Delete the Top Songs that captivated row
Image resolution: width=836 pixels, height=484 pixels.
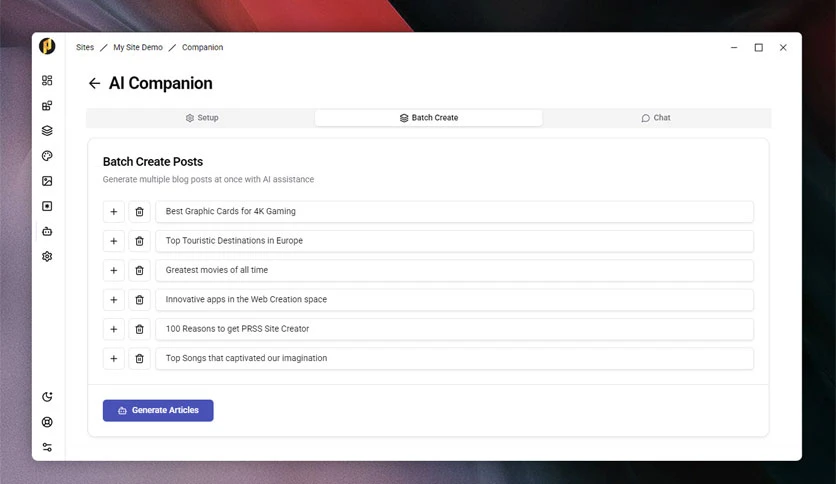[139, 358]
